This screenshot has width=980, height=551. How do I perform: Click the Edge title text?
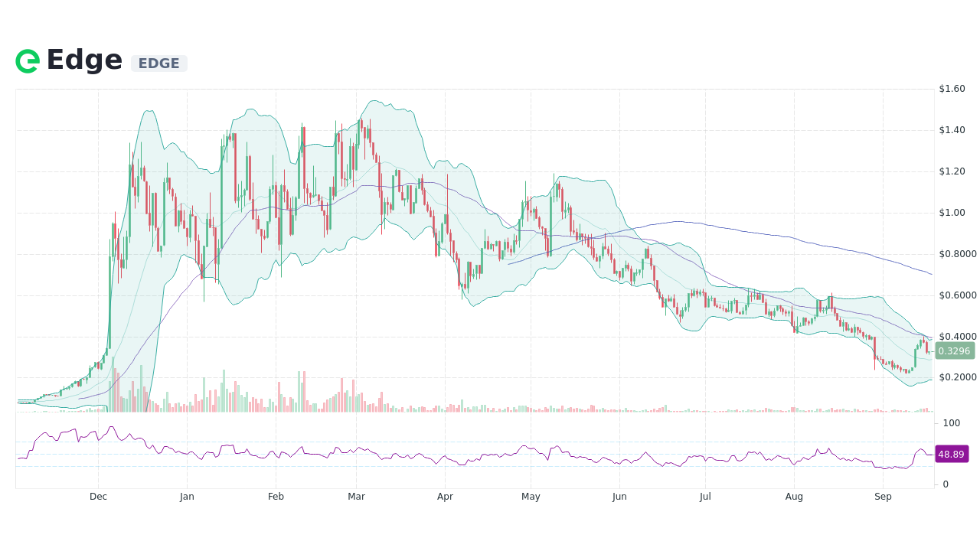(x=84, y=60)
